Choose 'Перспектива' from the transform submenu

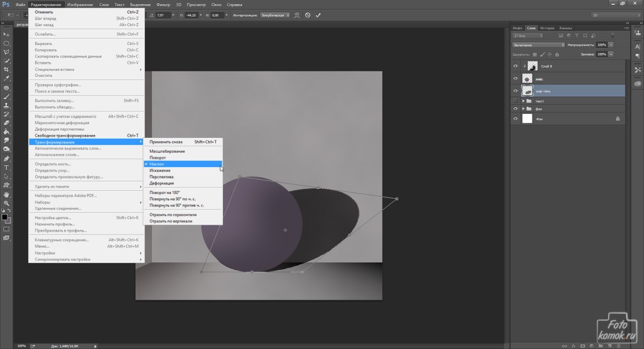[162, 177]
